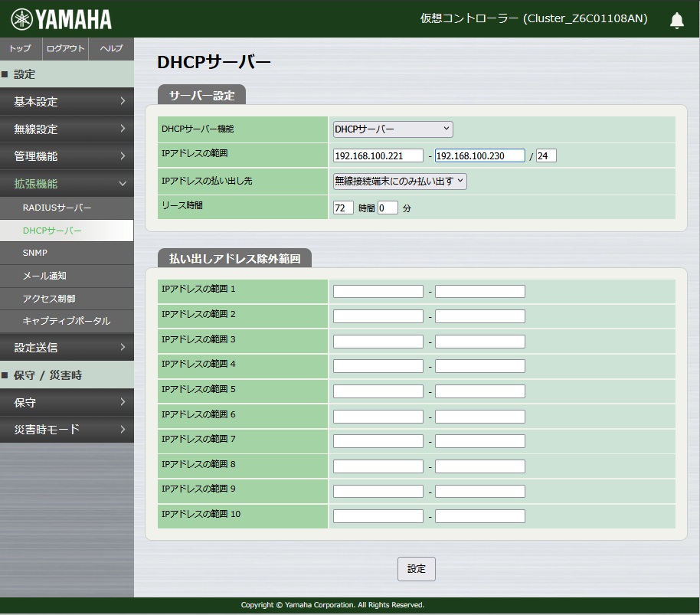
Task: Click the 設定 button
Action: 417,569
